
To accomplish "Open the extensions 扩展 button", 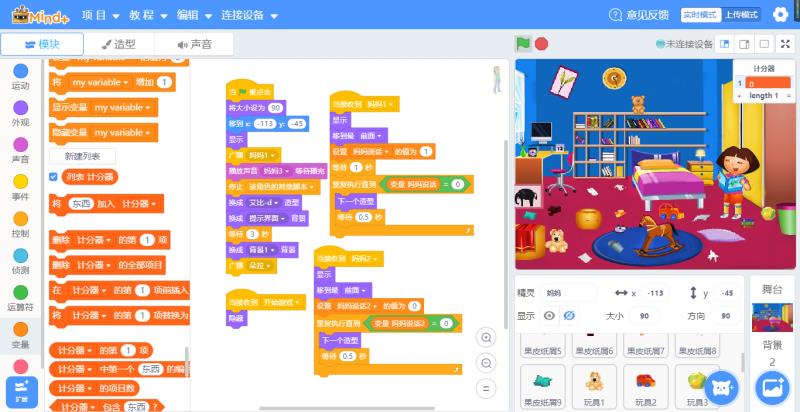I will click(21, 393).
